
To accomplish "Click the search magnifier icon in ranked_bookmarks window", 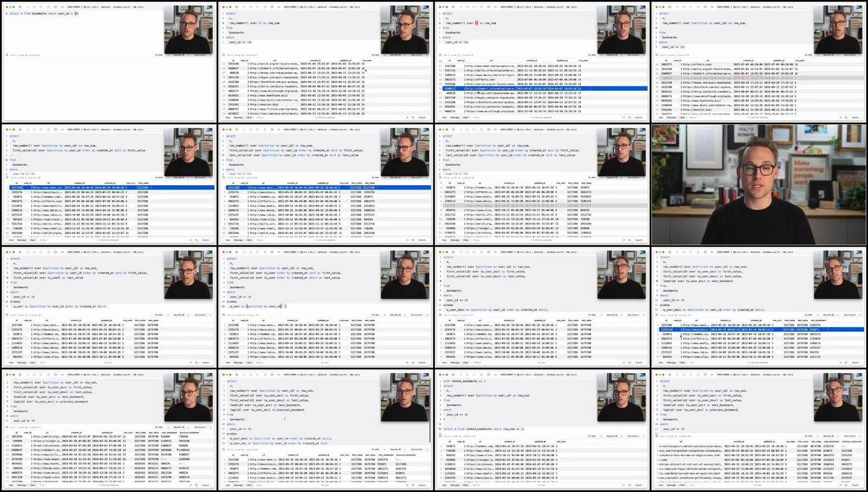I will tap(629, 485).
